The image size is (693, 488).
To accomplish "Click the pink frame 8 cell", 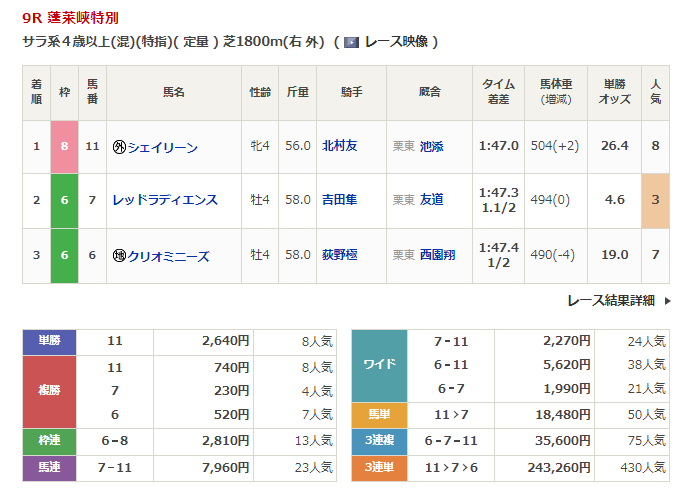I will (x=65, y=146).
